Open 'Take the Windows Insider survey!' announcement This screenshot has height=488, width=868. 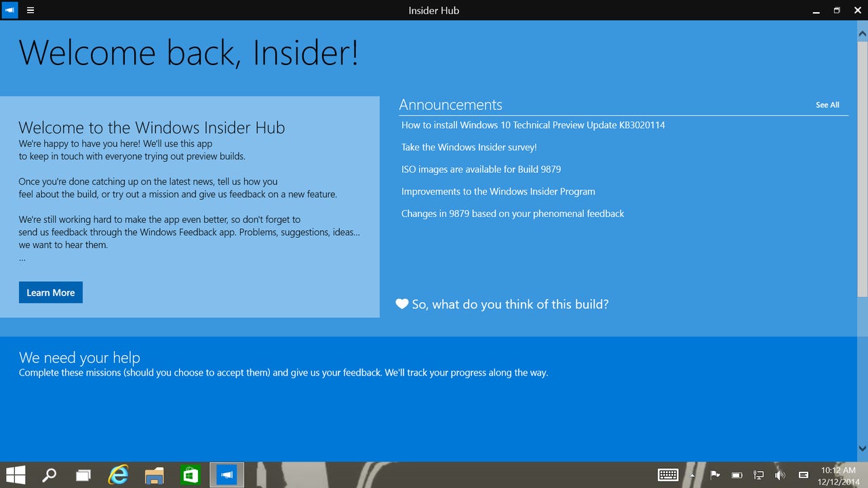tap(468, 147)
